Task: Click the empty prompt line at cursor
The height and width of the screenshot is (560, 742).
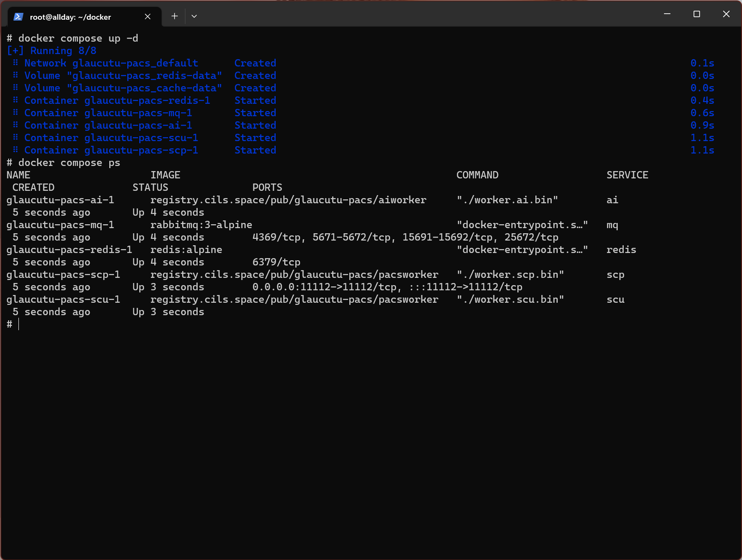Action: (x=19, y=324)
